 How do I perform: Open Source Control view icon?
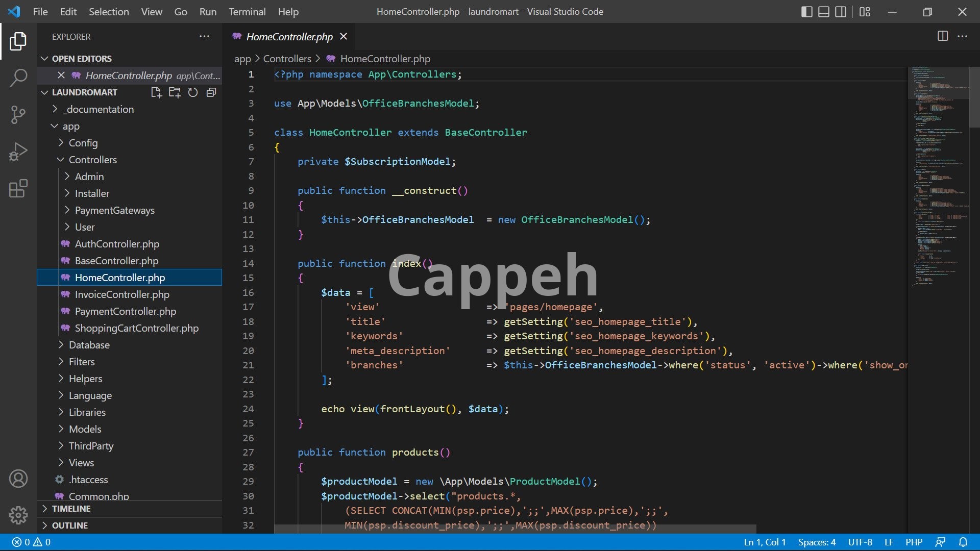(x=18, y=115)
